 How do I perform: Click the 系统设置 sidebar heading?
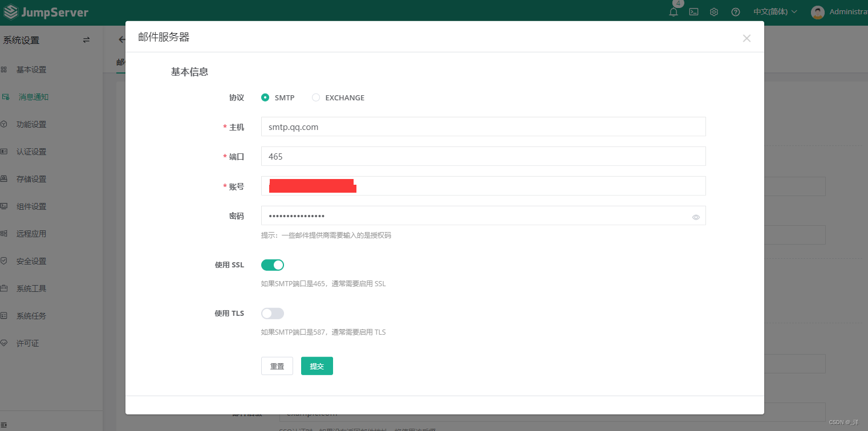click(x=21, y=40)
